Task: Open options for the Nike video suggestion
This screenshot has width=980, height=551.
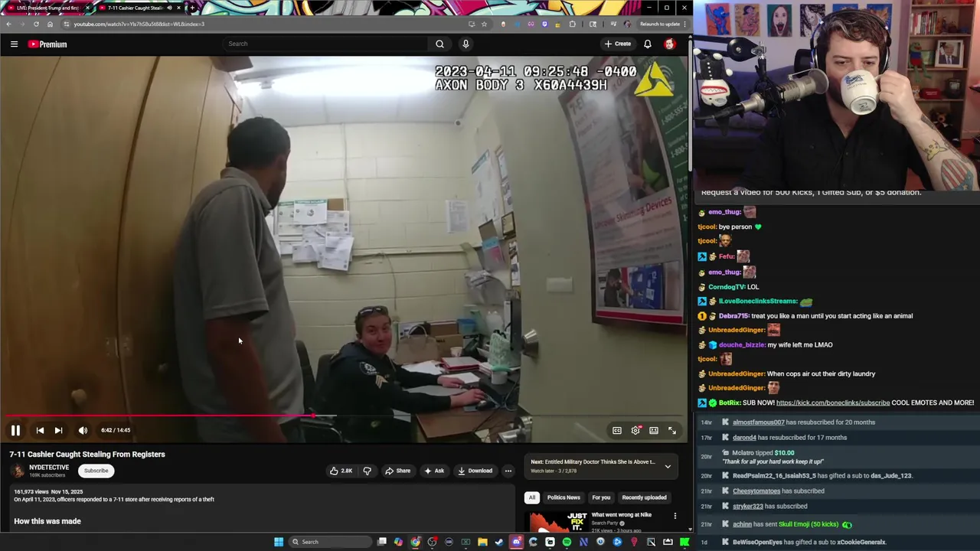Action: pos(675,516)
